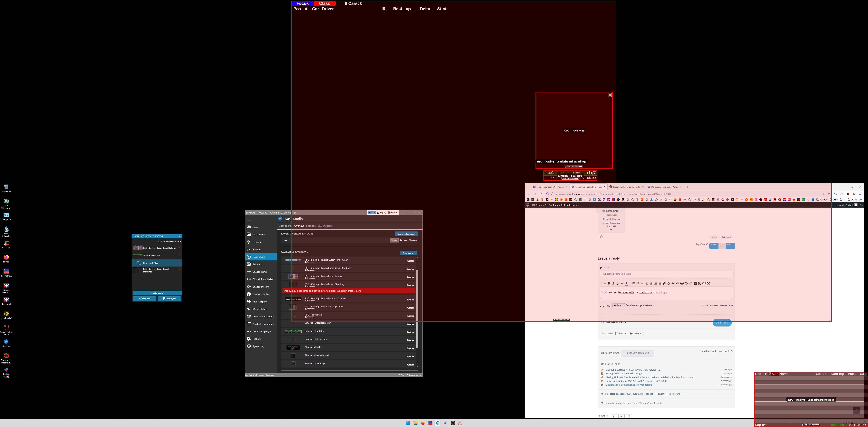
Task: Insert link in forum reply editor
Action: pyautogui.click(x=665, y=283)
